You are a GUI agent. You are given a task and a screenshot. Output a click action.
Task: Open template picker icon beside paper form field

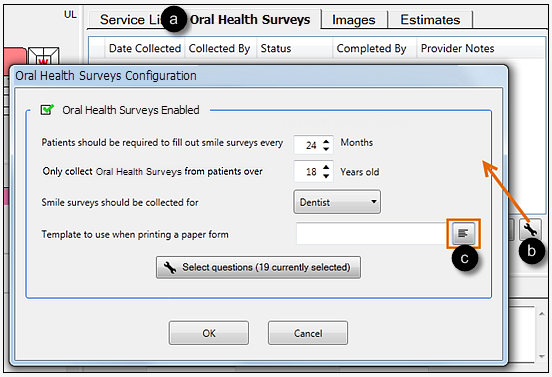tap(463, 233)
